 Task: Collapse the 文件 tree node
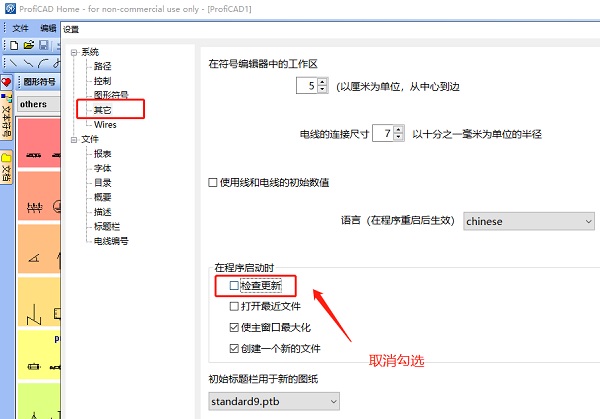point(73,140)
